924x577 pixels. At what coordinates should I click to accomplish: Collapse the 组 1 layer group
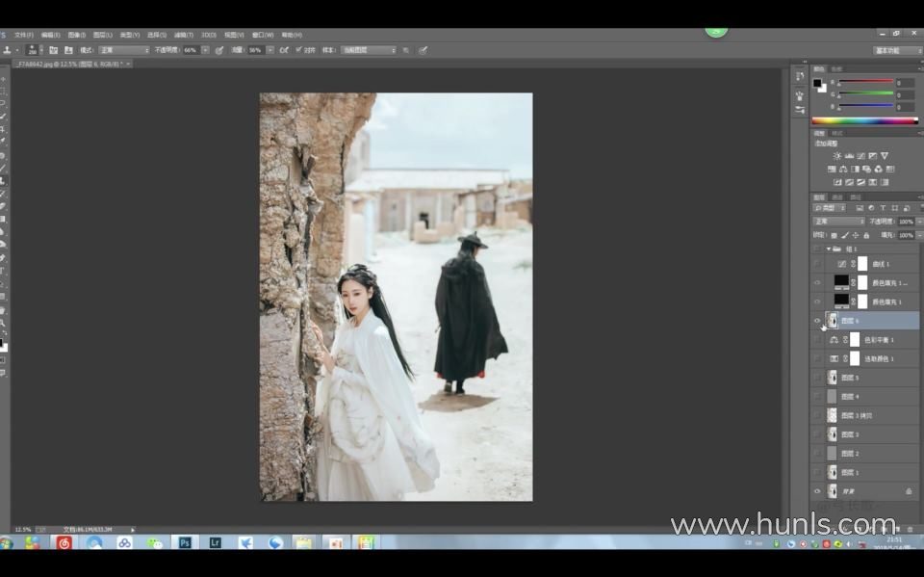click(828, 249)
